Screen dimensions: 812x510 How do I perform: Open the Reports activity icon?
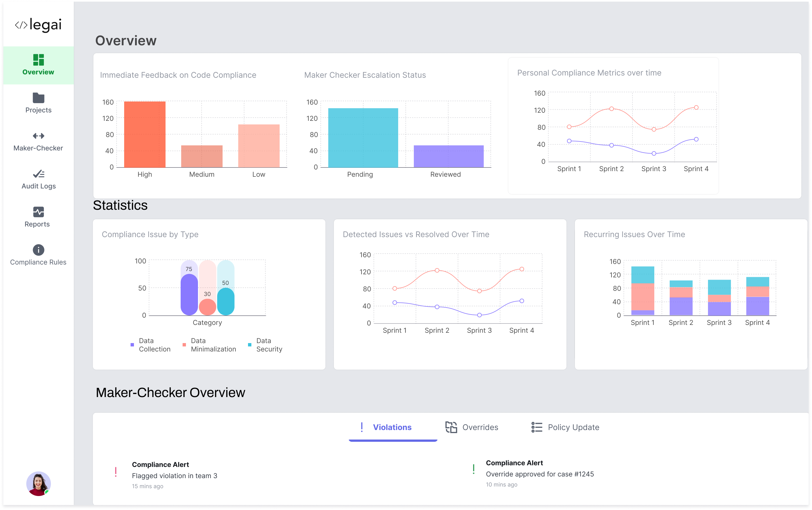38,212
